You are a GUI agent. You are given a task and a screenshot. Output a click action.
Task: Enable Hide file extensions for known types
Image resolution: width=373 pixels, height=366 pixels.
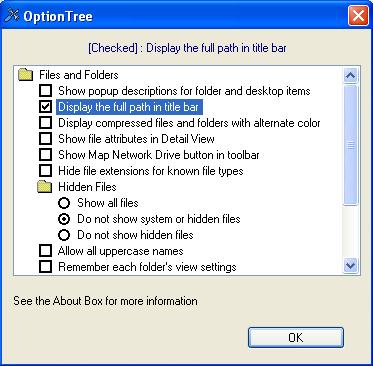(x=45, y=171)
